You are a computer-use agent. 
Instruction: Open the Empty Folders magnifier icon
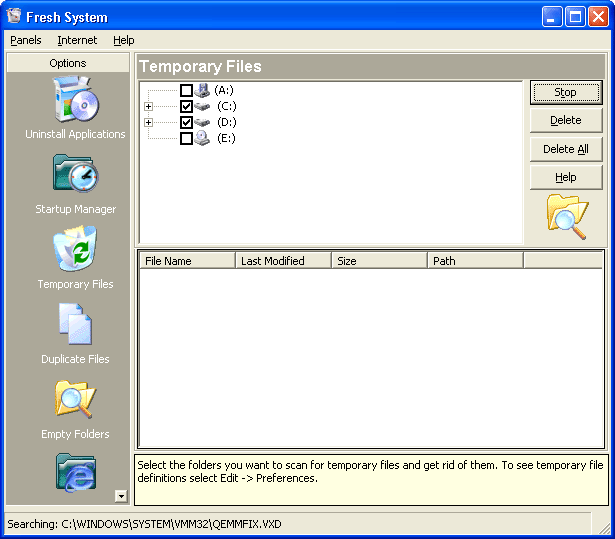(76, 399)
